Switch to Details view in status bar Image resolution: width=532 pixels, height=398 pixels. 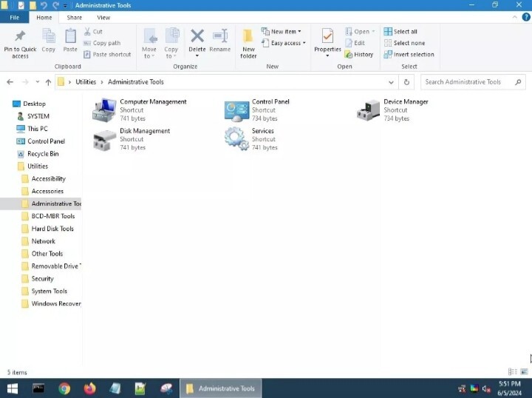(512, 372)
